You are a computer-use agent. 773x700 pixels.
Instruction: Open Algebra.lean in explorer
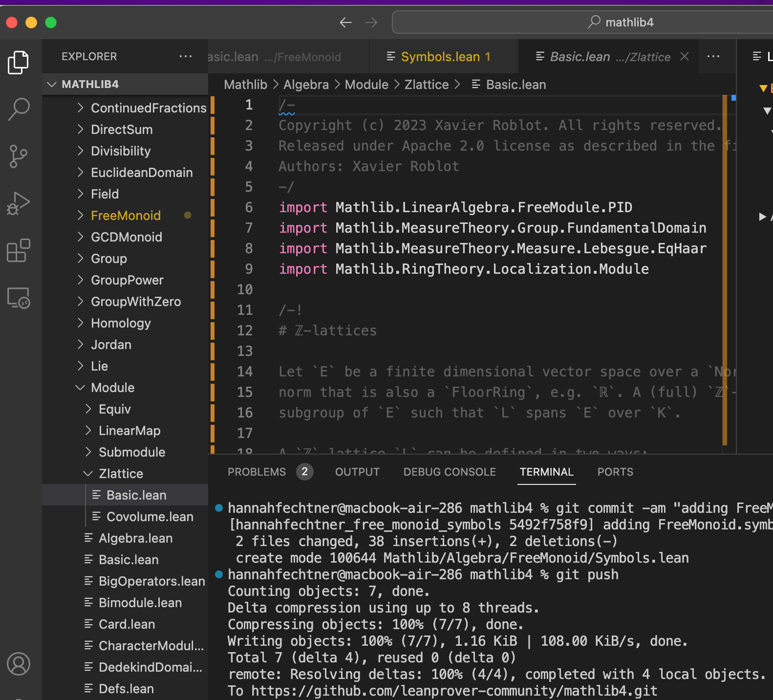click(x=125, y=538)
